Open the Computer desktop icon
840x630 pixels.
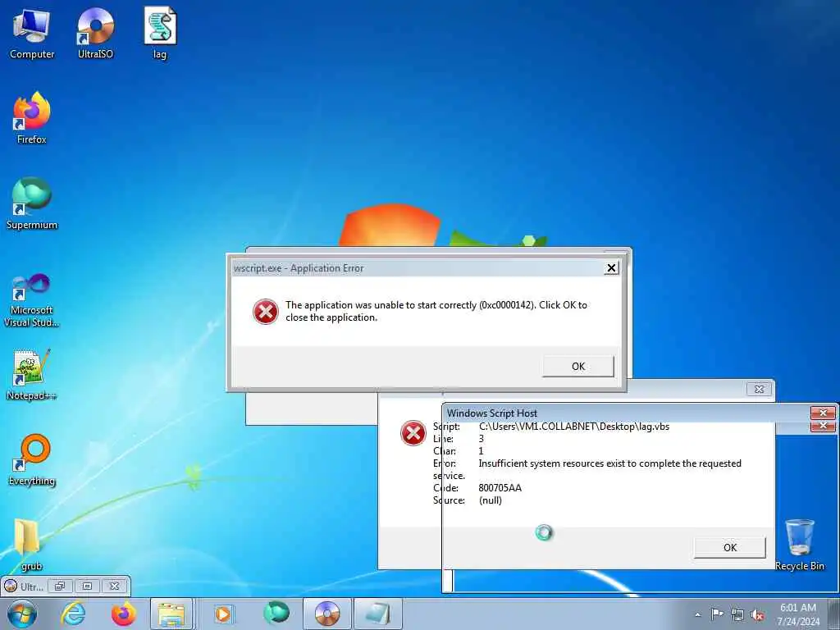point(32,34)
